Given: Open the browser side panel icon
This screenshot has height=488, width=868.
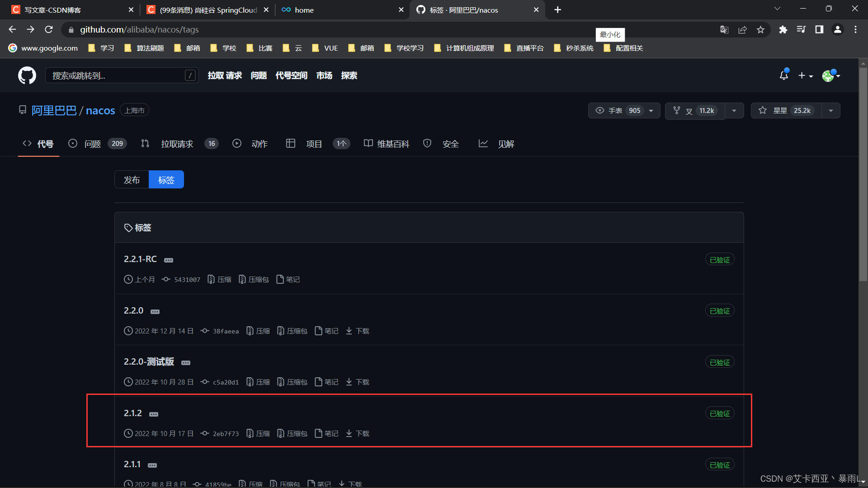Looking at the screenshot, I should 819,29.
